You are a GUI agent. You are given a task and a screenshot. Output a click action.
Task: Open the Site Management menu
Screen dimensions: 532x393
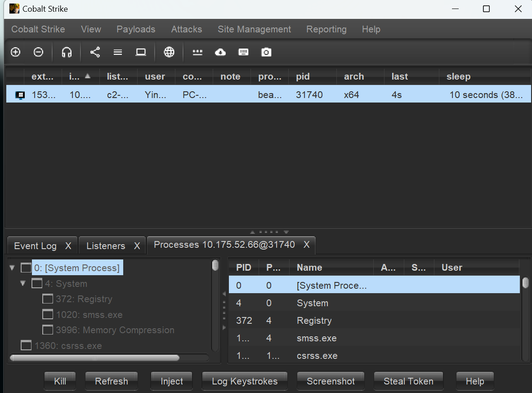point(255,29)
